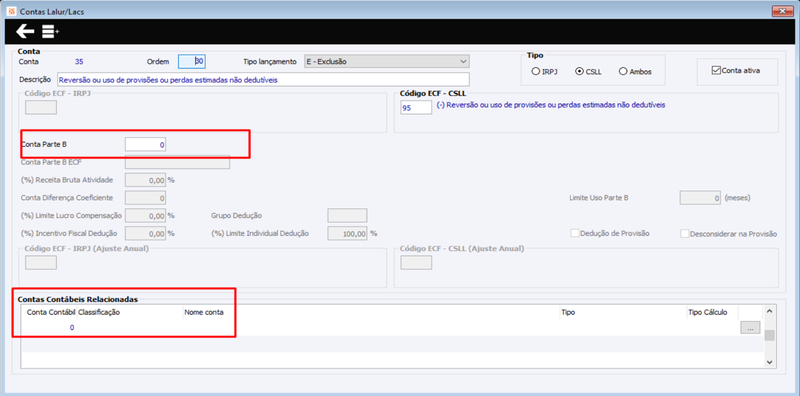This screenshot has width=800, height=396.
Task: Click the Nome conta column header
Action: click(204, 312)
